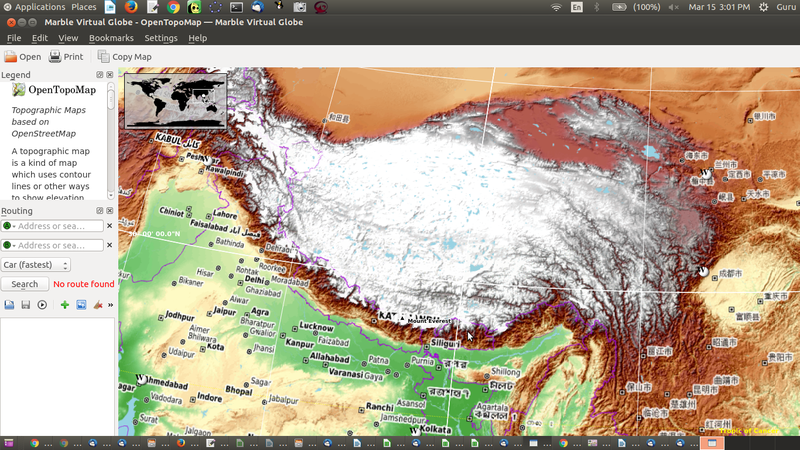Click the Wi-Fi network indicator
The width and height of the screenshot is (800, 450).
pos(556,7)
